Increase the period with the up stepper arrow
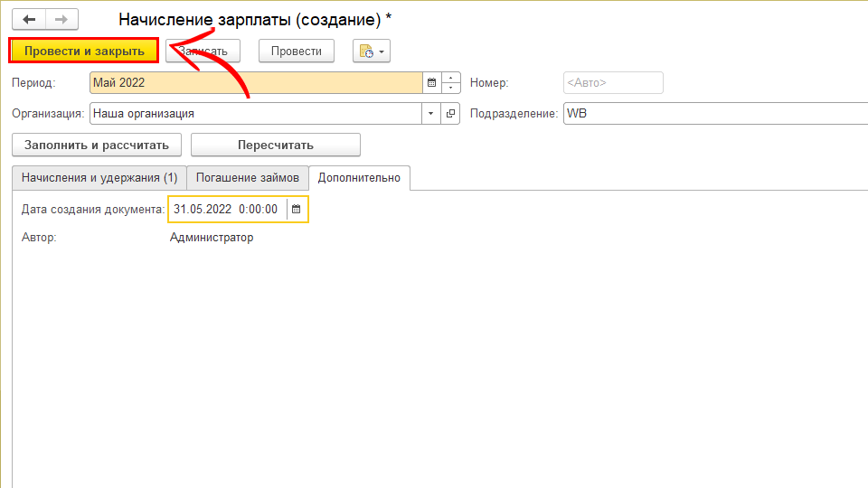Image resolution: width=868 pixels, height=488 pixels. tap(450, 79)
